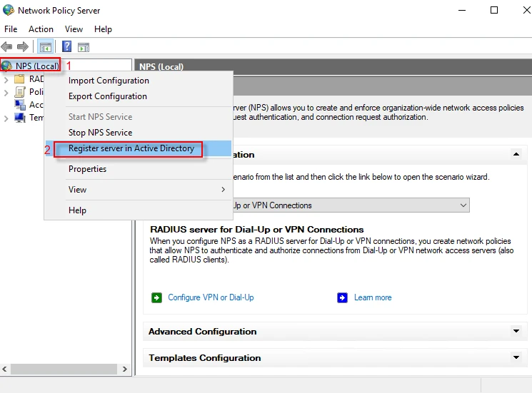This screenshot has height=393, width=532.
Task: Select Export Configuration from context menu
Action: [x=108, y=96]
